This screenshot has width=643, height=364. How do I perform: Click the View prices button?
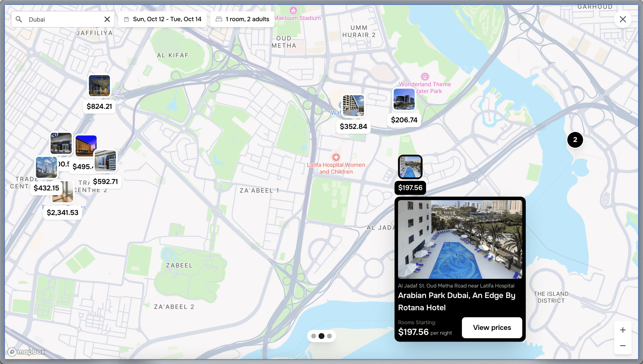pyautogui.click(x=492, y=328)
